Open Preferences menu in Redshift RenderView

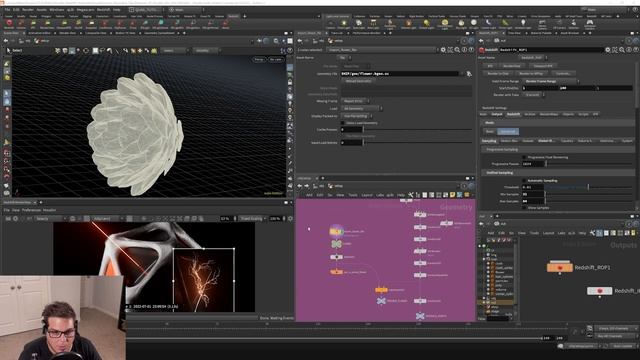pyautogui.click(x=31, y=210)
